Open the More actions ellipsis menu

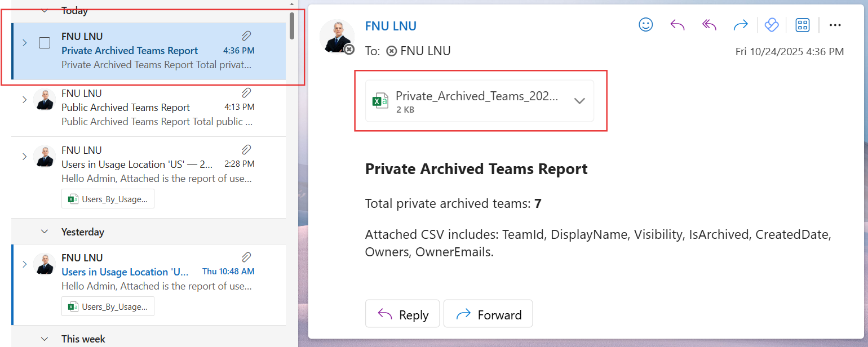pos(835,25)
